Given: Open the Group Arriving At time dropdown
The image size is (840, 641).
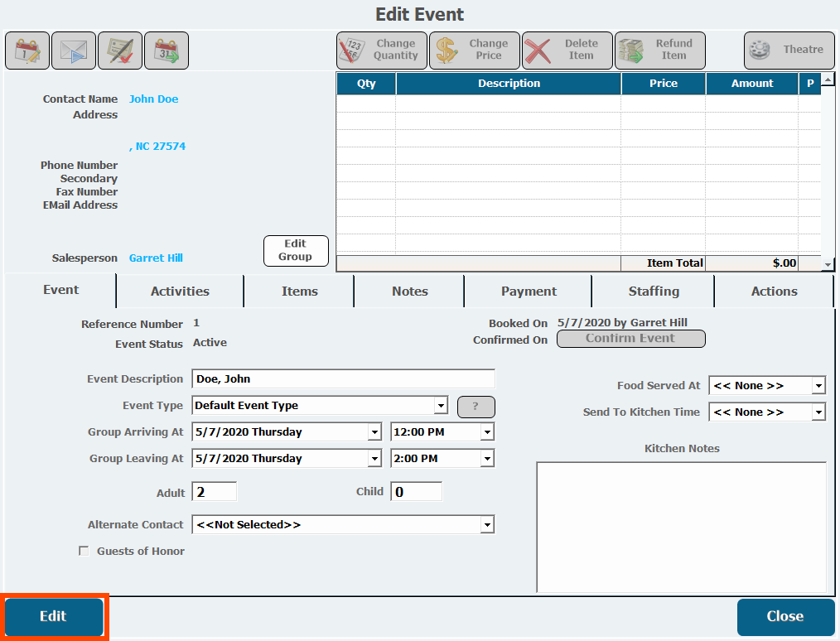Looking at the screenshot, I should coord(487,432).
